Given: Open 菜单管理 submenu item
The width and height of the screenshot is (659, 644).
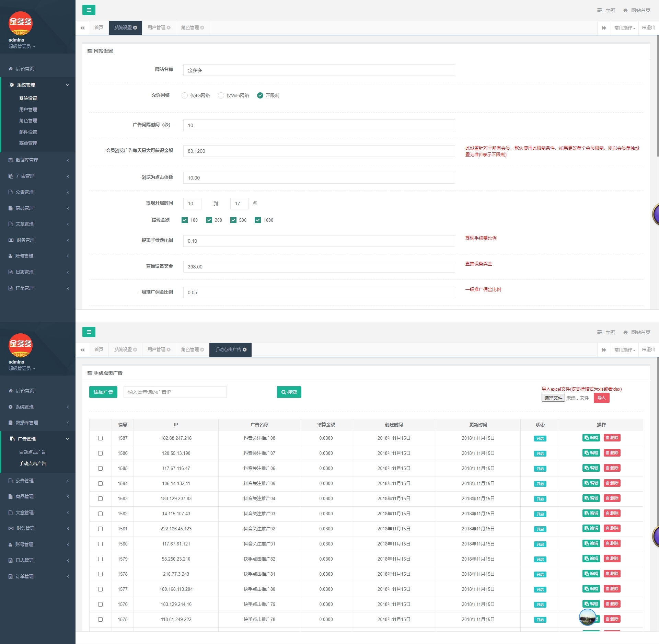Looking at the screenshot, I should (x=28, y=143).
